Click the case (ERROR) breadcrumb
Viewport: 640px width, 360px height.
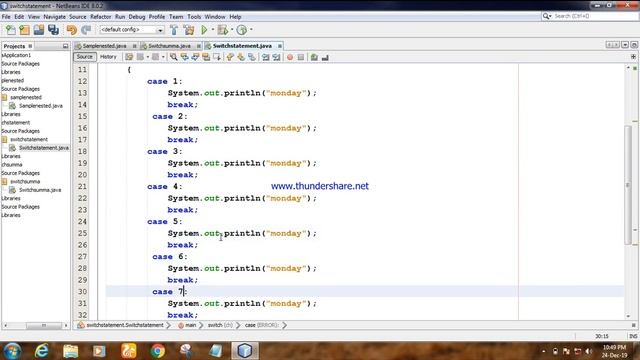point(262,325)
